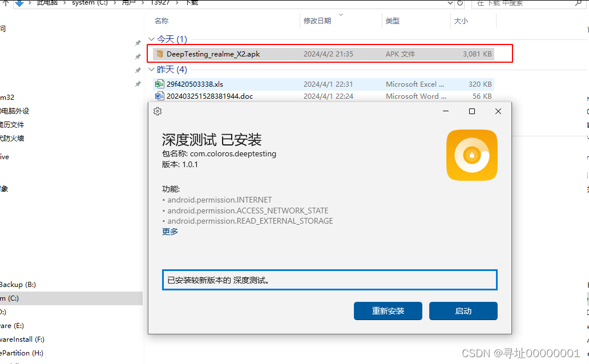This screenshot has width=589, height=364.
Task: Select the (C:) drive in sidebar
Action: tap(71, 298)
